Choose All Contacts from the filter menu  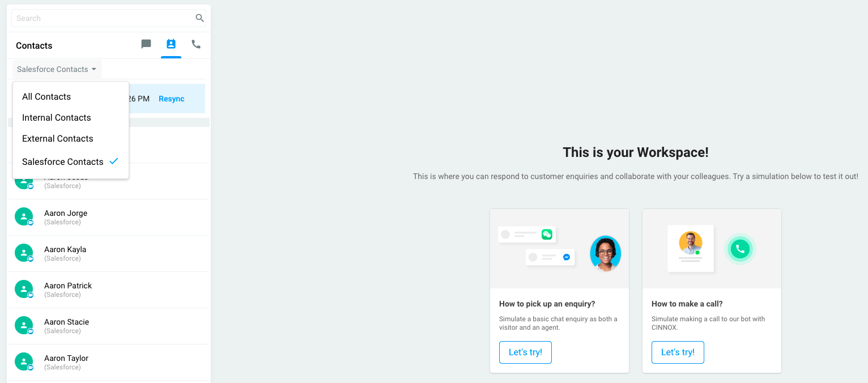pyautogui.click(x=46, y=97)
